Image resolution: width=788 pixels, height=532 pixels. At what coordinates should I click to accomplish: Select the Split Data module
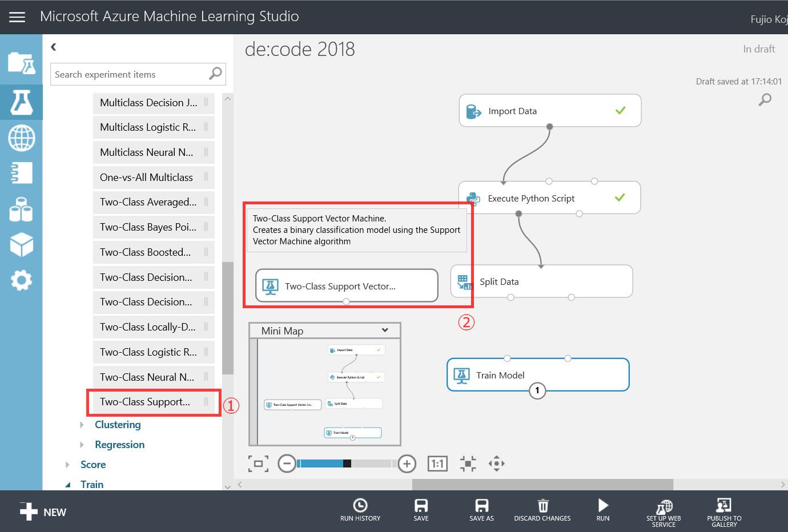[541, 281]
